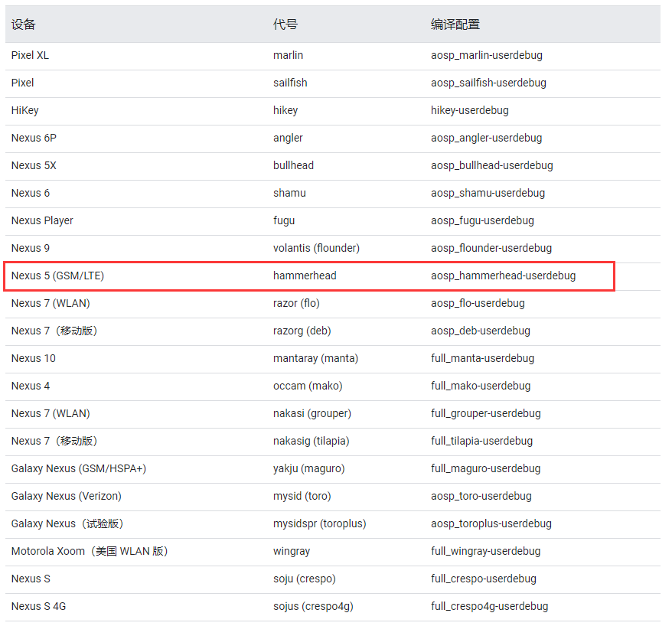Click sojus (crespo4g) codename cell
The image size is (672, 626).
point(313,606)
